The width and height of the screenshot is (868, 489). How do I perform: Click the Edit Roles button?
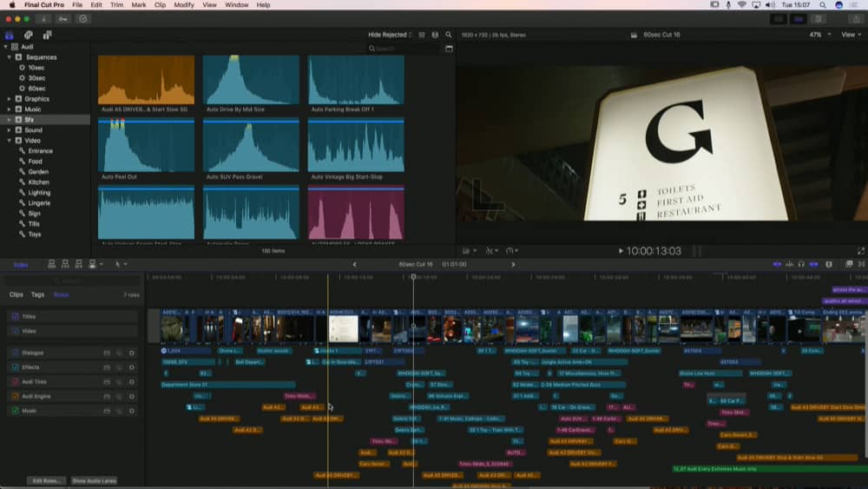47,480
